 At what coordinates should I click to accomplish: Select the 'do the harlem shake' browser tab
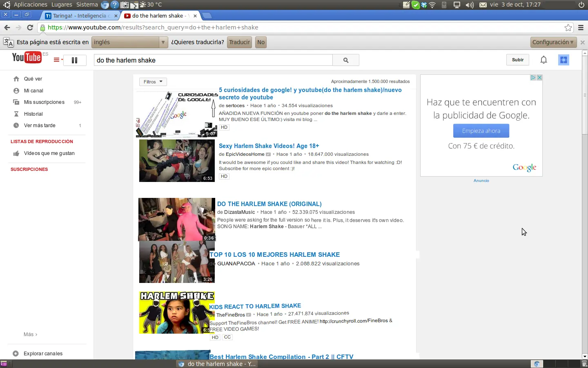(160, 16)
